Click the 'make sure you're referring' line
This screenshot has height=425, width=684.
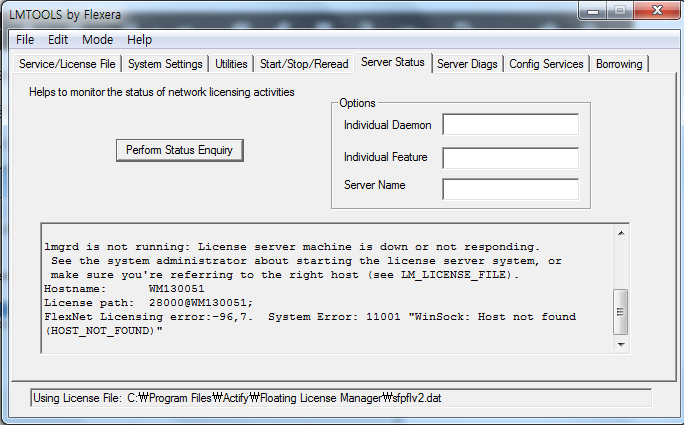[x=285, y=275]
